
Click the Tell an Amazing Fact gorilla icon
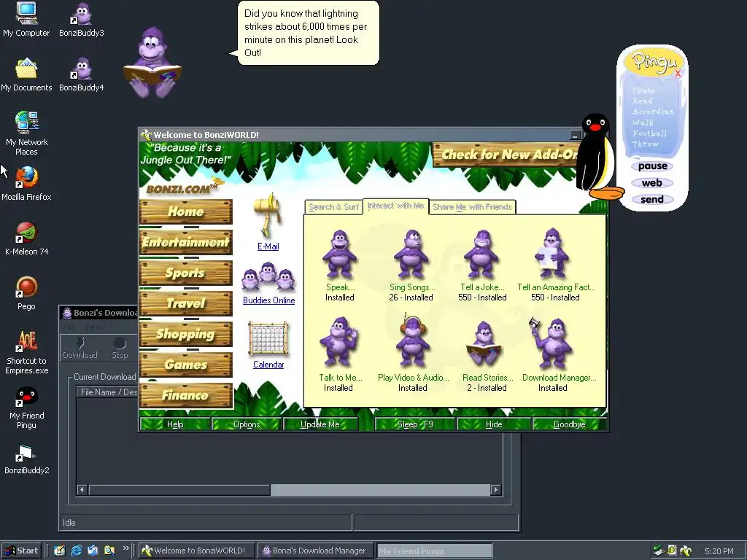pos(552,253)
